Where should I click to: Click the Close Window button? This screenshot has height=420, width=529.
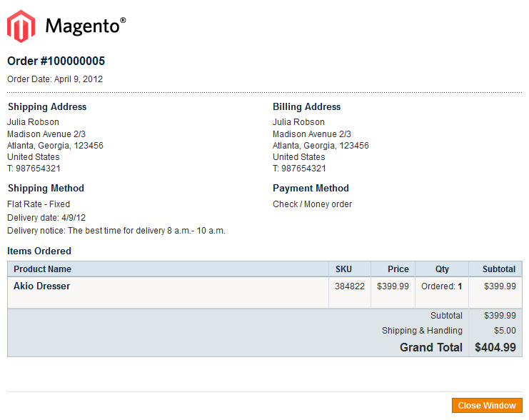pos(487,405)
